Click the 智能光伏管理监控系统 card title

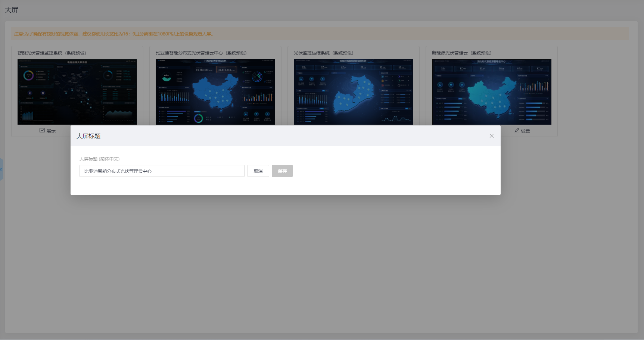click(x=52, y=53)
